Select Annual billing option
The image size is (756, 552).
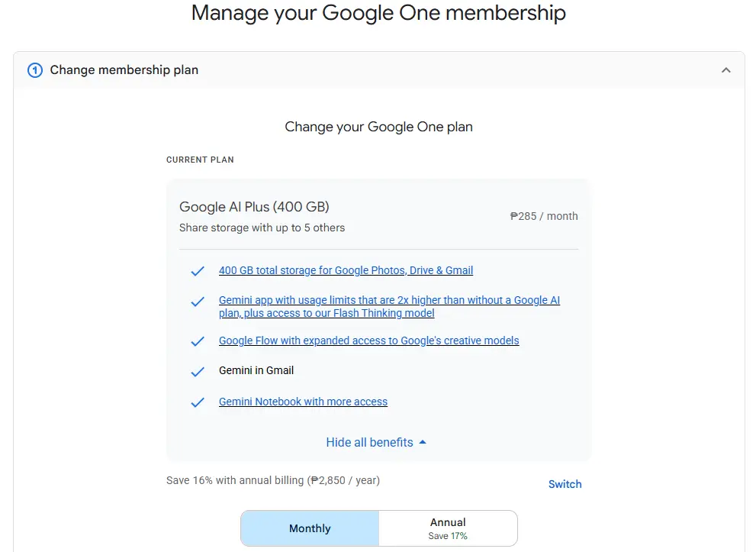tap(448, 528)
